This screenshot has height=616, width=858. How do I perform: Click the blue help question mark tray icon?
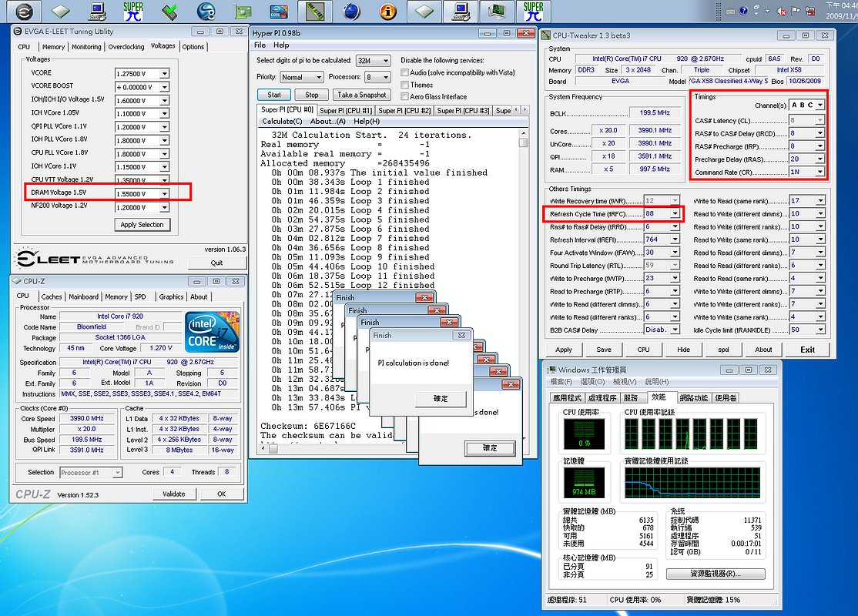(x=743, y=10)
